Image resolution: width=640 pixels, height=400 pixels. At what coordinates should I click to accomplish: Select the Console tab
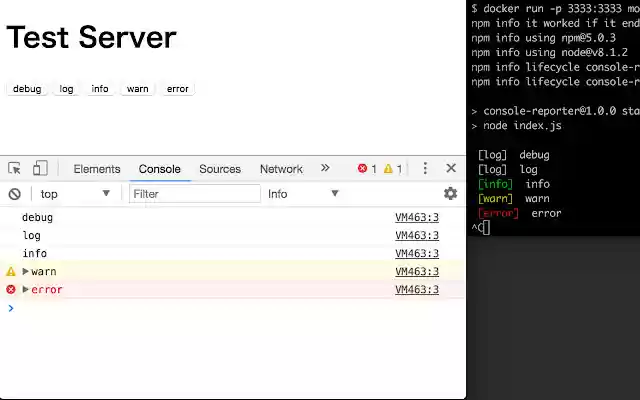[160, 169]
